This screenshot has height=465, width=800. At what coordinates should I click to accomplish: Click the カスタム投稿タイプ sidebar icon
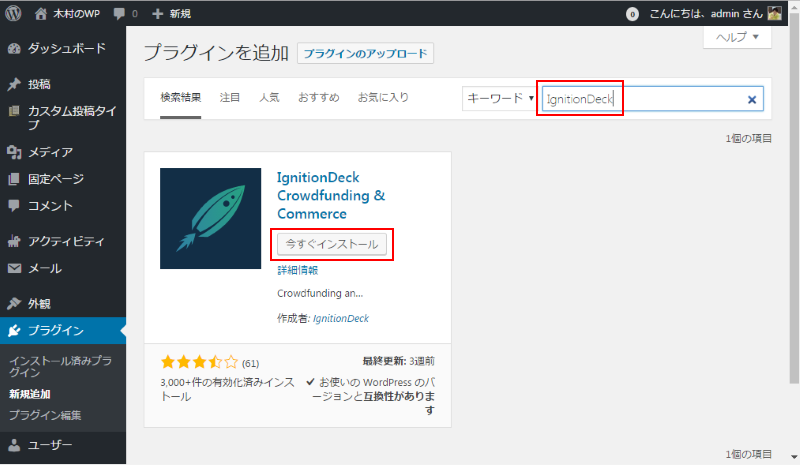pyautogui.click(x=14, y=111)
